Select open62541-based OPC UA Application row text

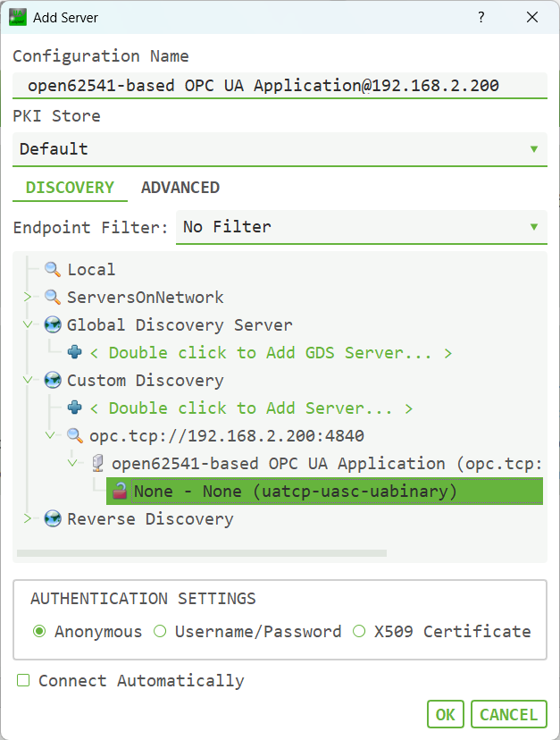click(327, 464)
